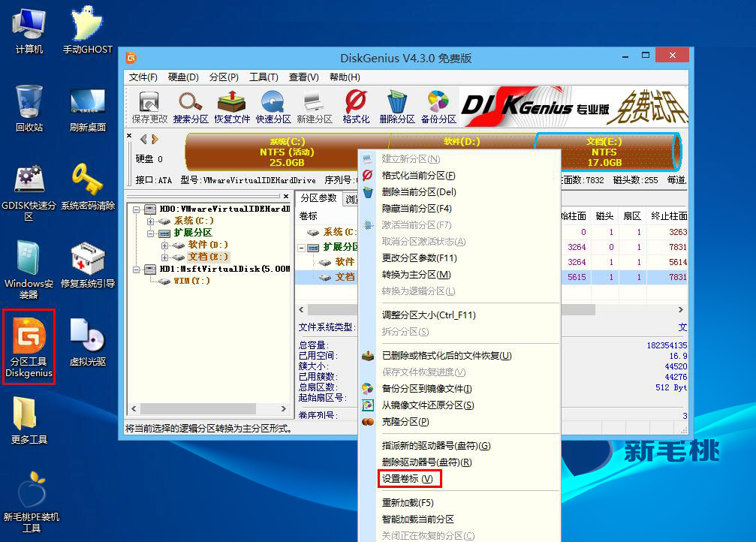Click the 备份分区 toolbar icon
Viewport: 756px width, 542px height.
click(438, 107)
